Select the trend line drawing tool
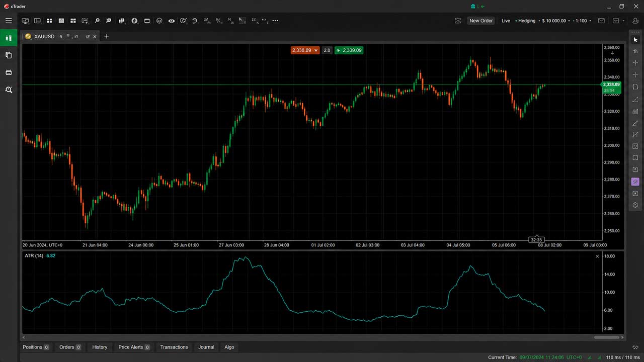644x362 pixels. (635, 99)
